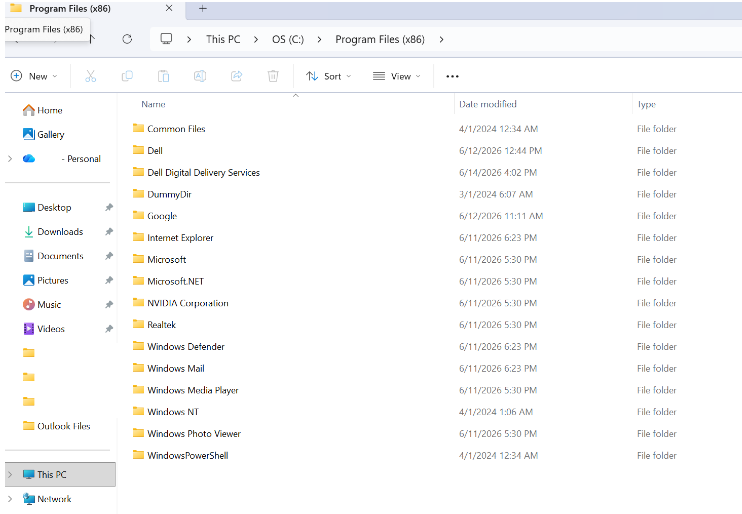Navigate to This PC in breadcrumb
The image size is (742, 514).
223,39
